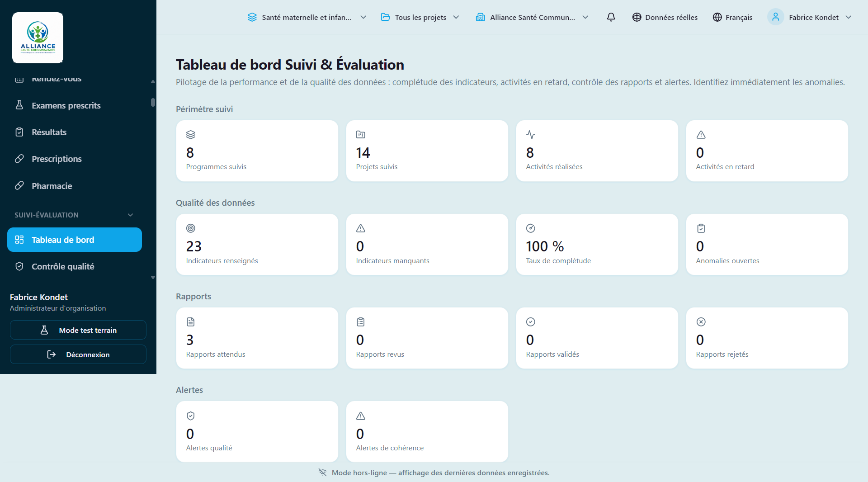This screenshot has height=482, width=868.
Task: Click the Administrateur d'organisation role text
Action: [58, 308]
